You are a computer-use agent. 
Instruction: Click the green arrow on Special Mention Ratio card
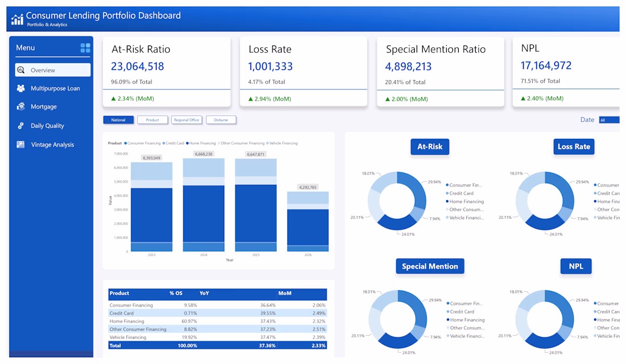click(x=387, y=99)
